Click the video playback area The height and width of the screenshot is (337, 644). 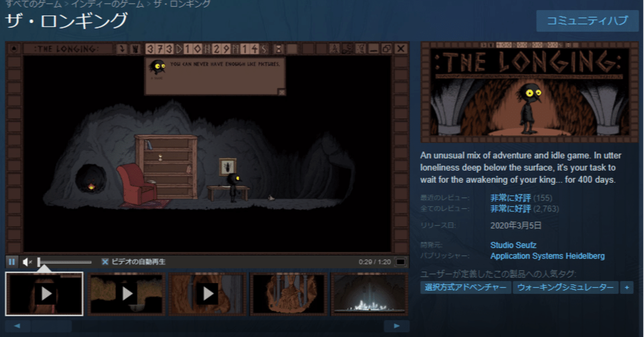tap(207, 148)
